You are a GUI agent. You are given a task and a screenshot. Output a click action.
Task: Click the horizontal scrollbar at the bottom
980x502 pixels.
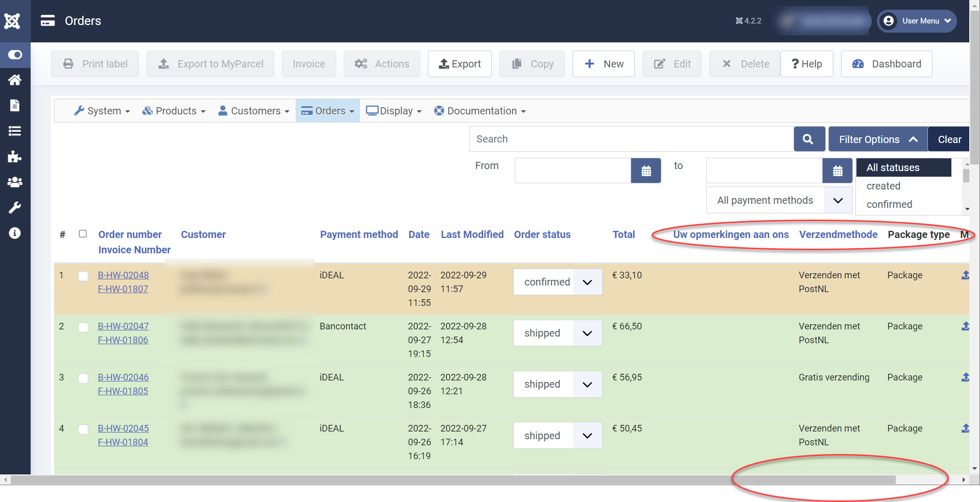click(452, 480)
